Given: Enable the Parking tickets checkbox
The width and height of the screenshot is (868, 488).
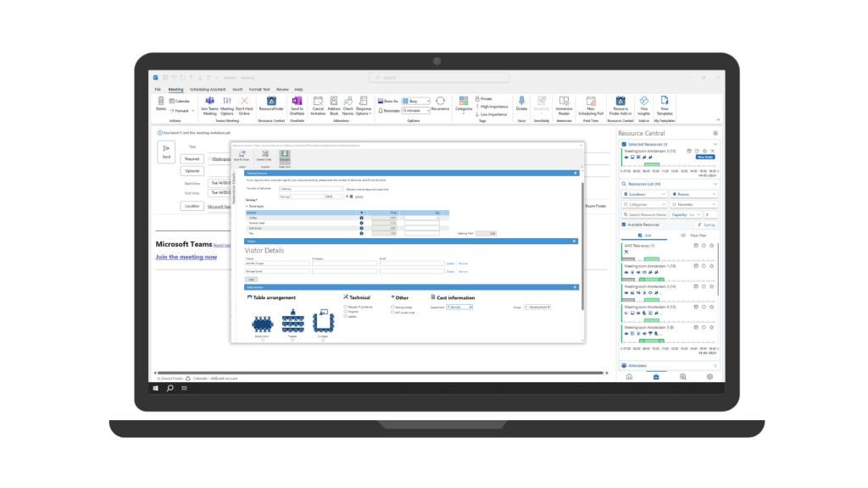Looking at the screenshot, I should tap(392, 307).
